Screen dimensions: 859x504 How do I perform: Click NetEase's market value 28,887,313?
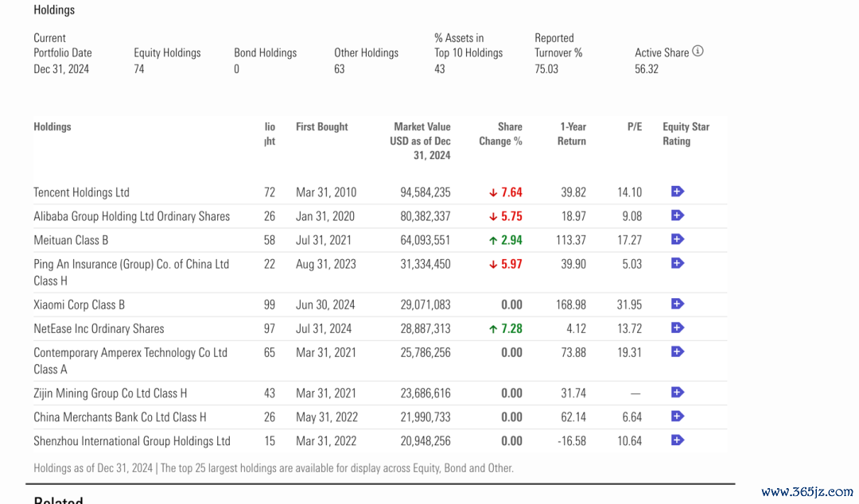point(425,328)
